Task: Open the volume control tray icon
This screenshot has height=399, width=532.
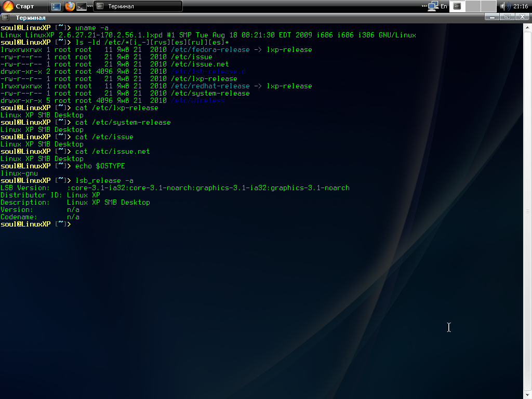Action: tap(505, 6)
